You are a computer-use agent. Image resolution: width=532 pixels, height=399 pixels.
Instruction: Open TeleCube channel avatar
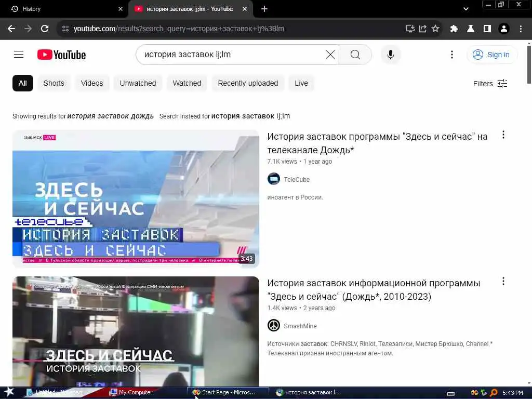click(x=273, y=179)
